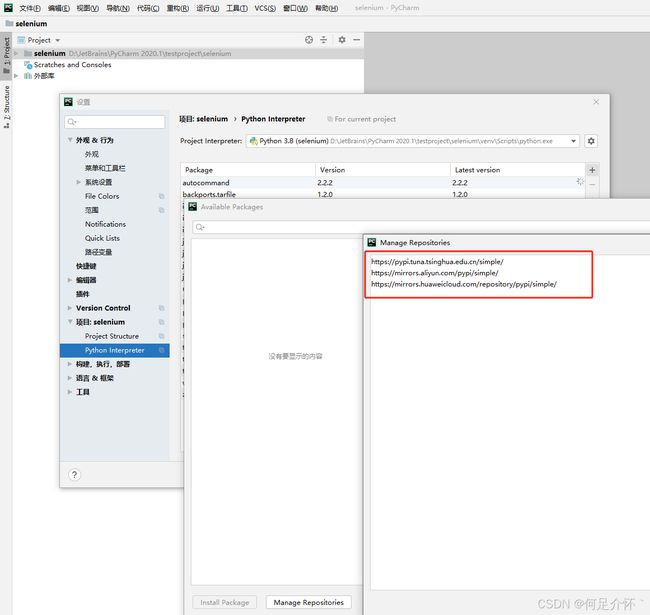
Task: Click search icon in Settings search box
Action: (x=72, y=121)
